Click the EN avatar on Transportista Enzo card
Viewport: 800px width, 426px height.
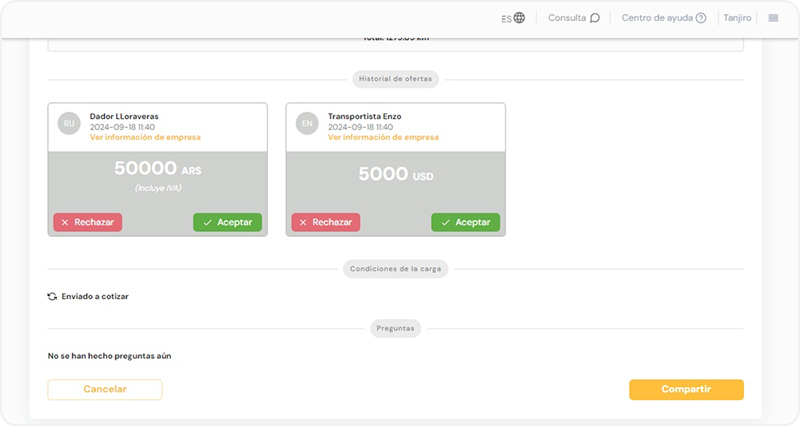coord(307,123)
